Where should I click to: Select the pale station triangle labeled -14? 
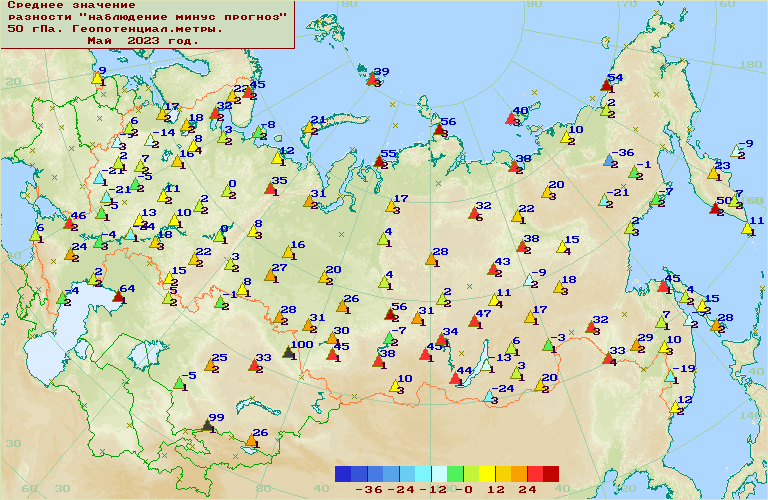pyautogui.click(x=151, y=140)
